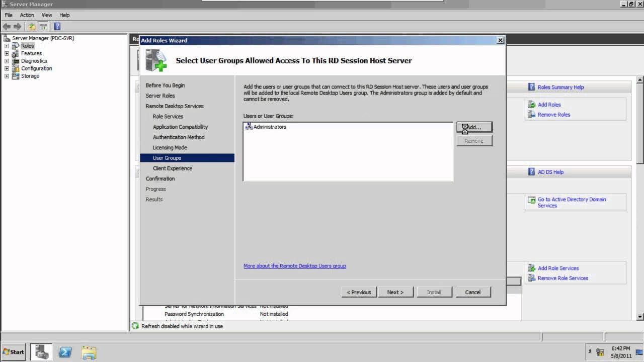Image resolution: width=644 pixels, height=362 pixels.
Task: Click the Administrators group icon in list
Action: pos(249,127)
